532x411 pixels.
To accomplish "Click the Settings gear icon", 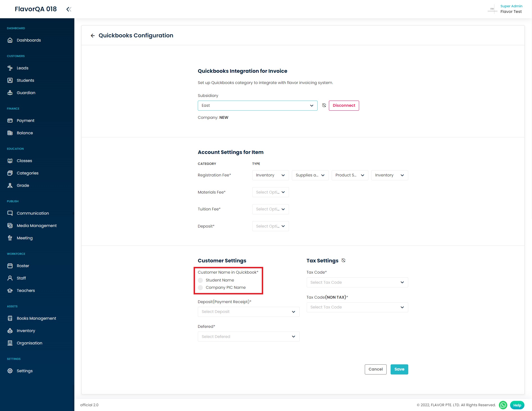I will (10, 371).
